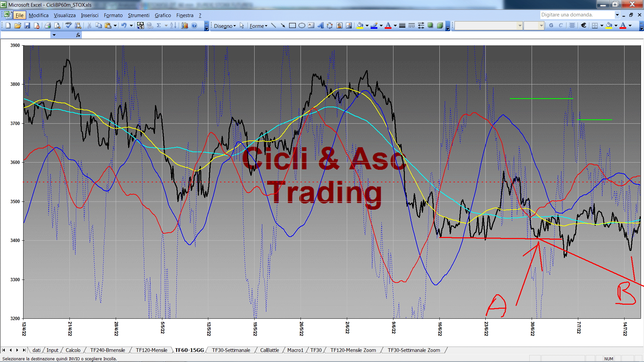The image size is (644, 362).
Task: Click the Line Style icon
Action: pyautogui.click(x=402, y=25)
